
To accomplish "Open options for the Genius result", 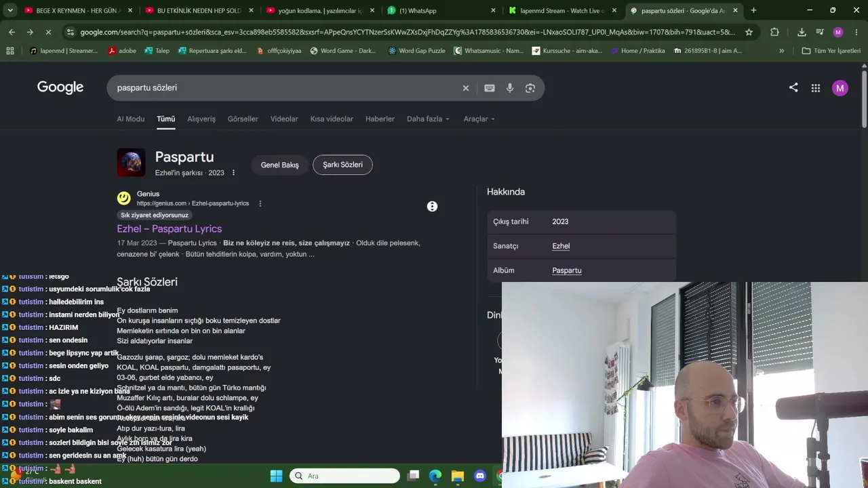I will click(260, 203).
